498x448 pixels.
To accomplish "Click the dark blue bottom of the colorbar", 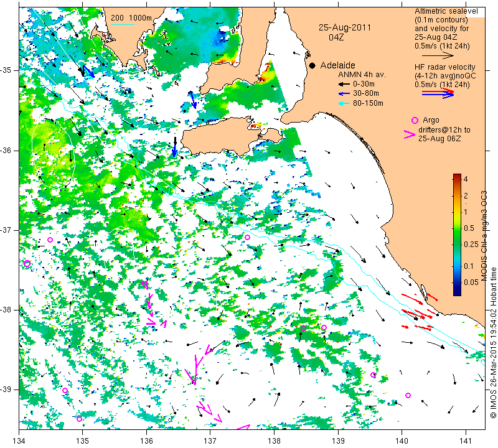I will (457, 292).
